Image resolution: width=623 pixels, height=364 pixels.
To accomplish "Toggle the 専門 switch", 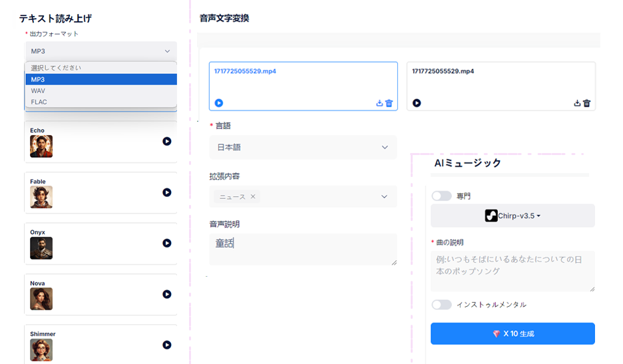I will pyautogui.click(x=441, y=196).
